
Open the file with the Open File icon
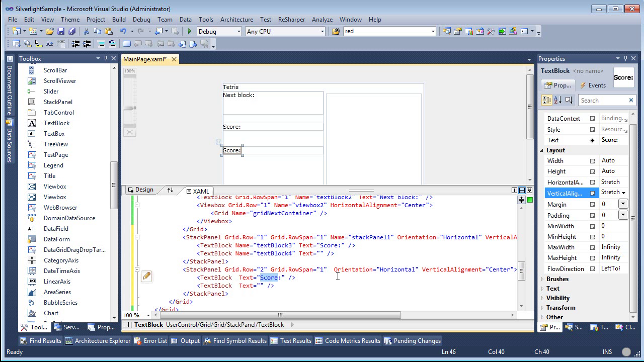(x=49, y=31)
